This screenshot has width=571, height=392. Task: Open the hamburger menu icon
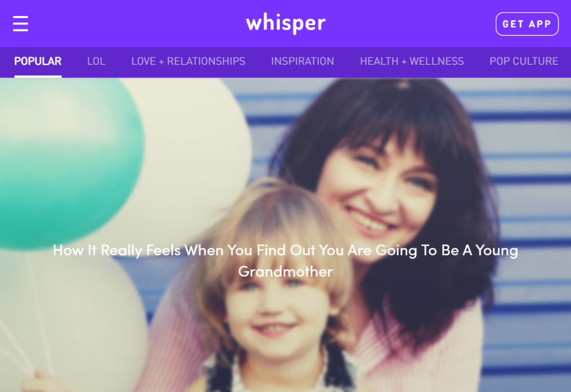click(20, 24)
